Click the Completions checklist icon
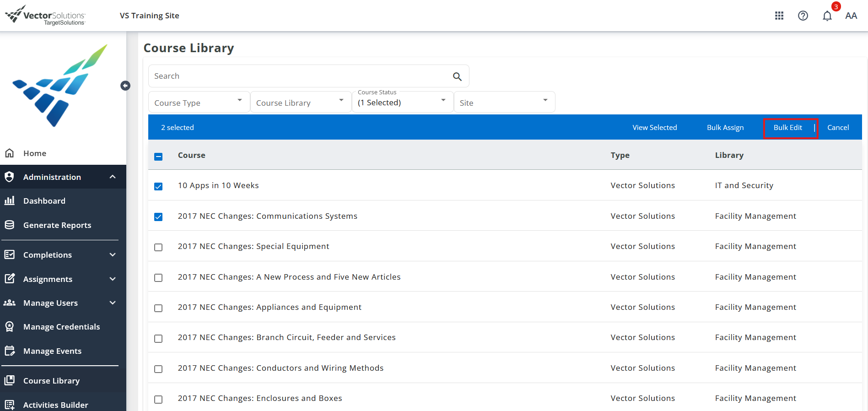 coord(9,254)
